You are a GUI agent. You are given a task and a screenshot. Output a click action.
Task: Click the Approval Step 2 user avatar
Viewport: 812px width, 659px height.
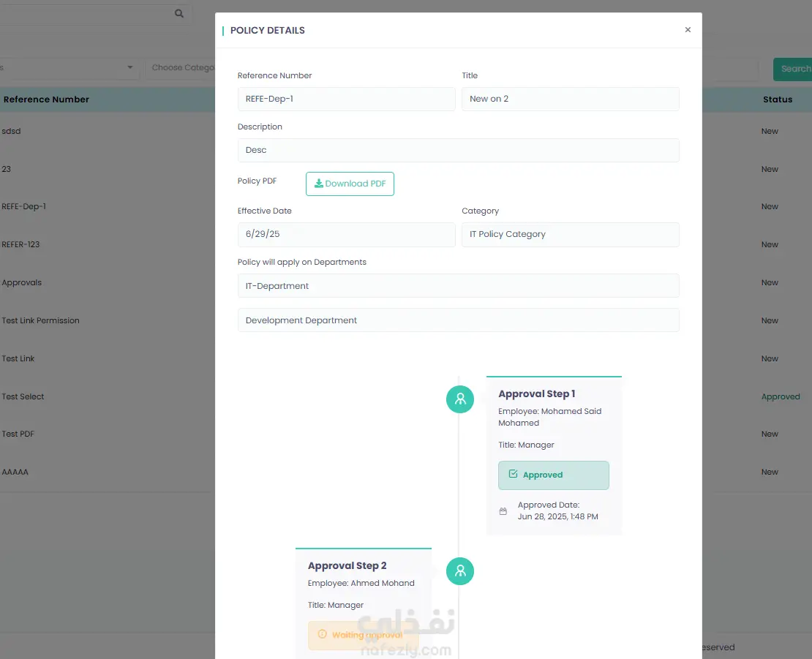(x=460, y=571)
